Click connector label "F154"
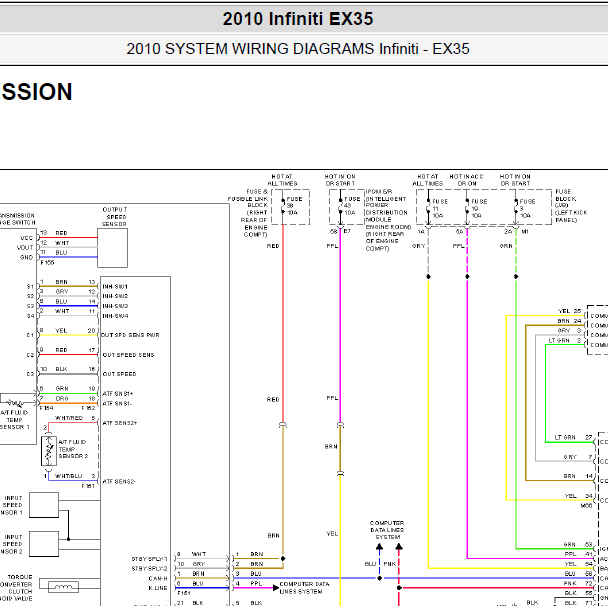The width and height of the screenshot is (608, 606). point(47,408)
